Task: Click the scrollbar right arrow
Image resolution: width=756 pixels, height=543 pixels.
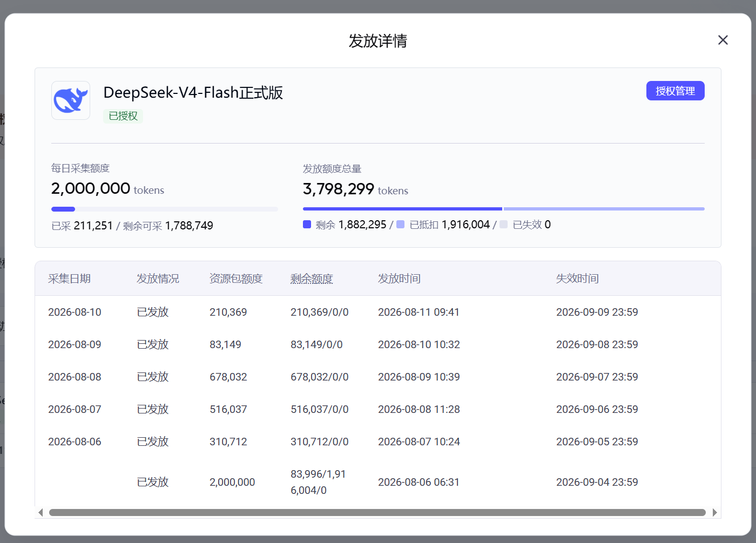Action: 714,512
